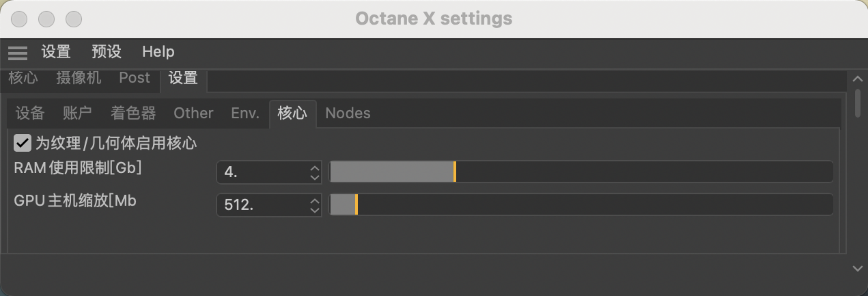
Task: Open the hamburger menu icon
Action: pos(18,53)
